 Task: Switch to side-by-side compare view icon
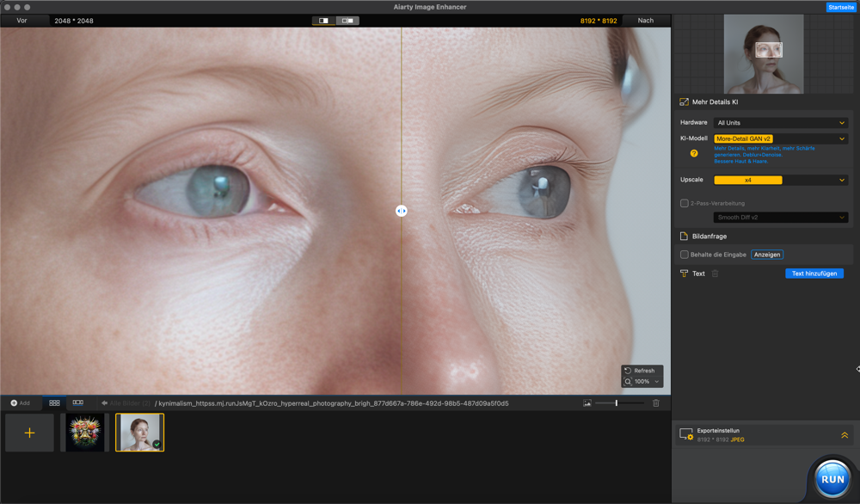347,21
